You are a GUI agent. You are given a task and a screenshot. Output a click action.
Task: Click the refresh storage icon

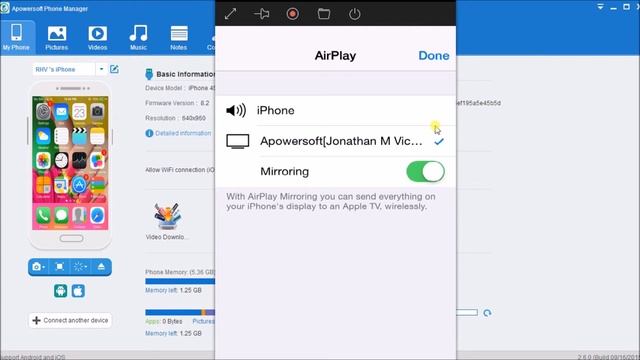[x=487, y=313]
